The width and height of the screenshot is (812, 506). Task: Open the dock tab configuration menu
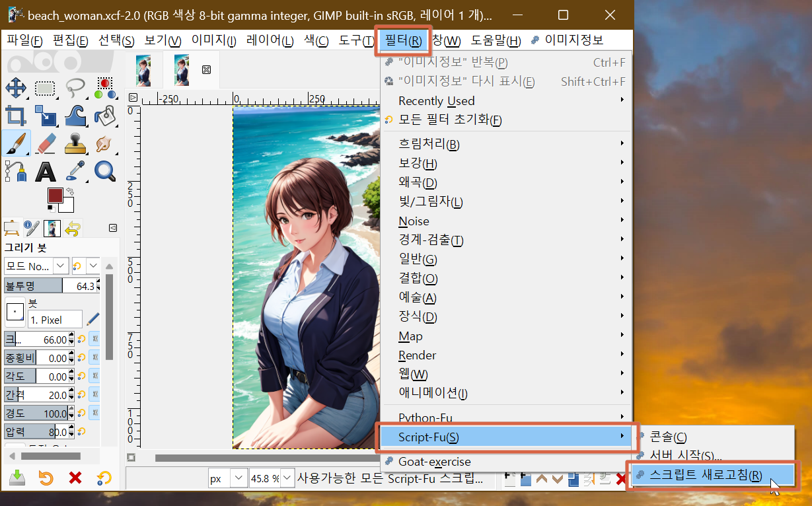point(113,228)
